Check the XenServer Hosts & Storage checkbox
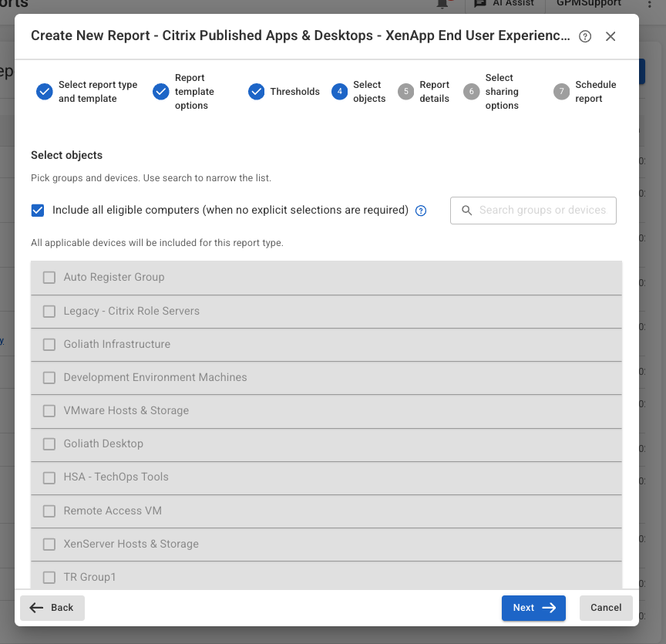The image size is (666, 644). click(x=49, y=544)
